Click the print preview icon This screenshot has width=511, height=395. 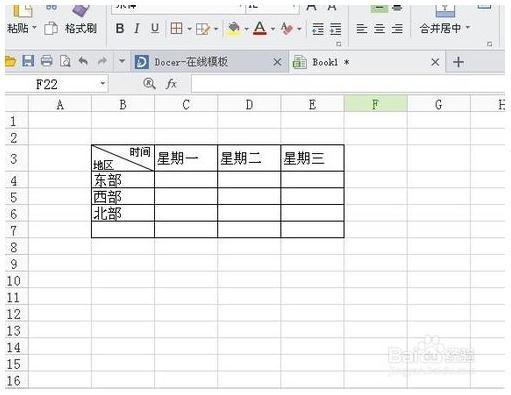(65, 61)
